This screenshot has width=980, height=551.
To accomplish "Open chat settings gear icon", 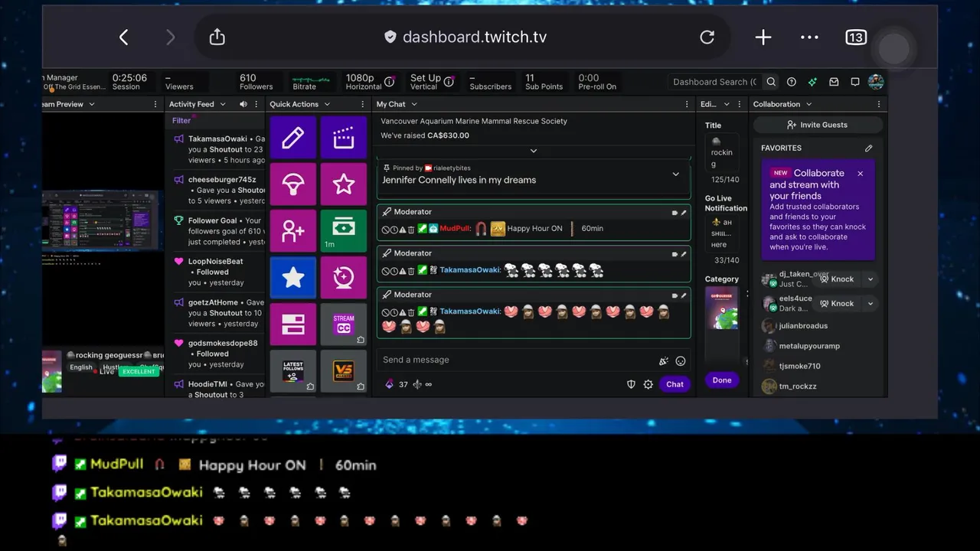I will point(648,384).
